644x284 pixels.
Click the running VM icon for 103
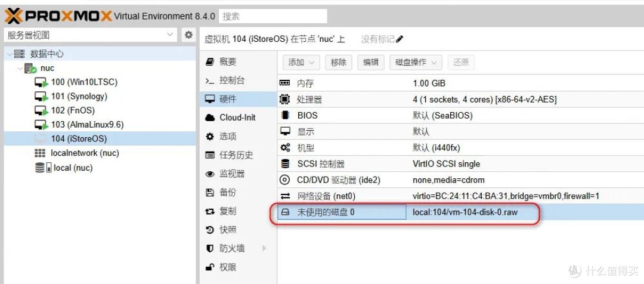[x=42, y=125]
